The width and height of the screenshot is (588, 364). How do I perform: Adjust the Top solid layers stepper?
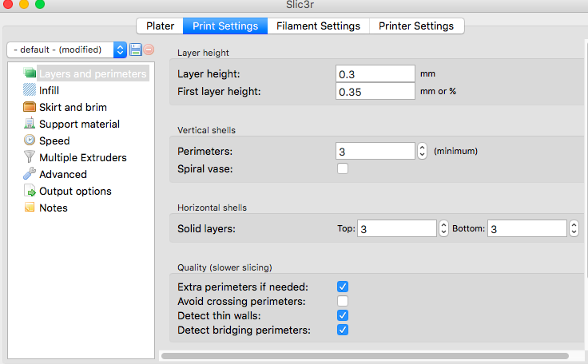(x=443, y=229)
